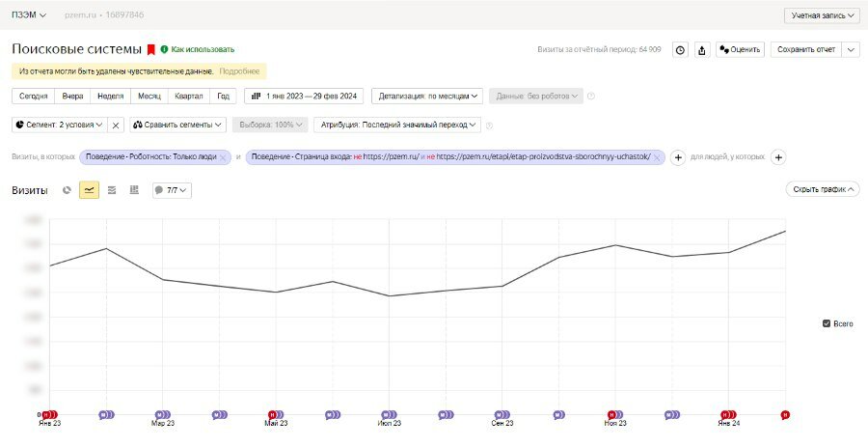Screen dimensions: 868x447
Task: Open Детализация: по месяцам dropdown
Action: pos(427,96)
